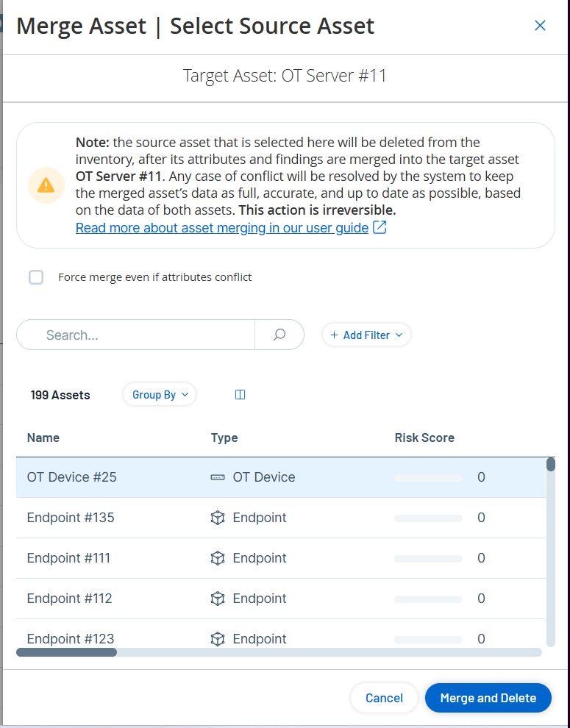The width and height of the screenshot is (570, 728).
Task: Click Endpoint #112 cube type icon
Action: pos(218,599)
